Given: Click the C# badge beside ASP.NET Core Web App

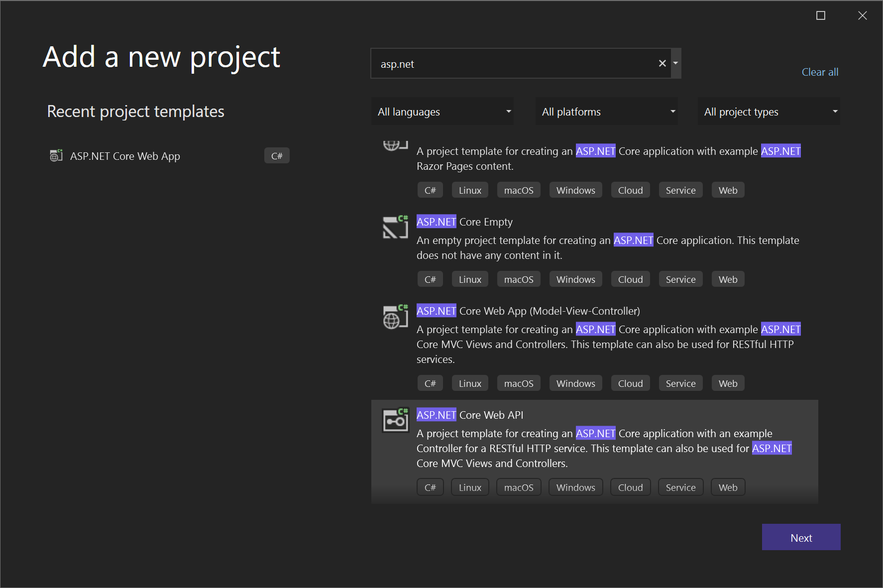Looking at the screenshot, I should coord(277,155).
